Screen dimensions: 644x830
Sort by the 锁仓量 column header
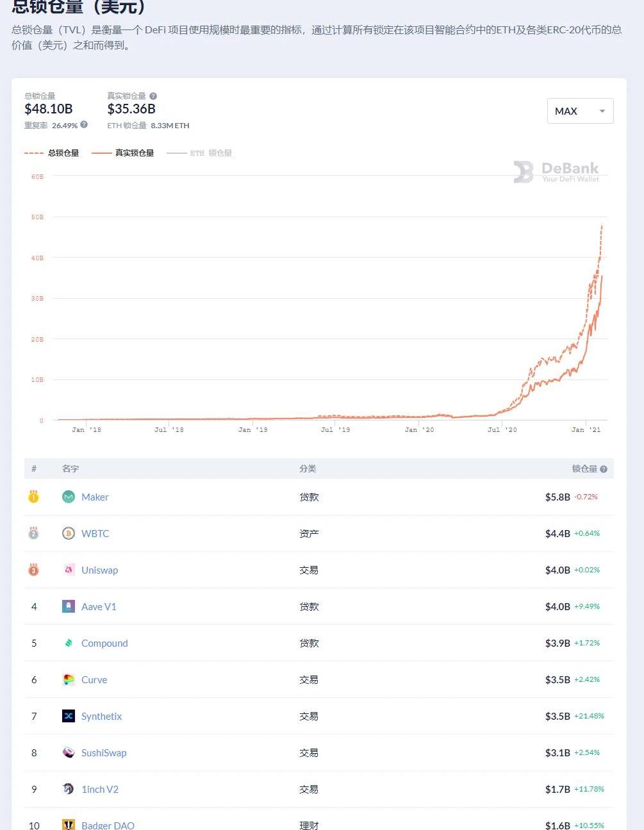pos(584,469)
